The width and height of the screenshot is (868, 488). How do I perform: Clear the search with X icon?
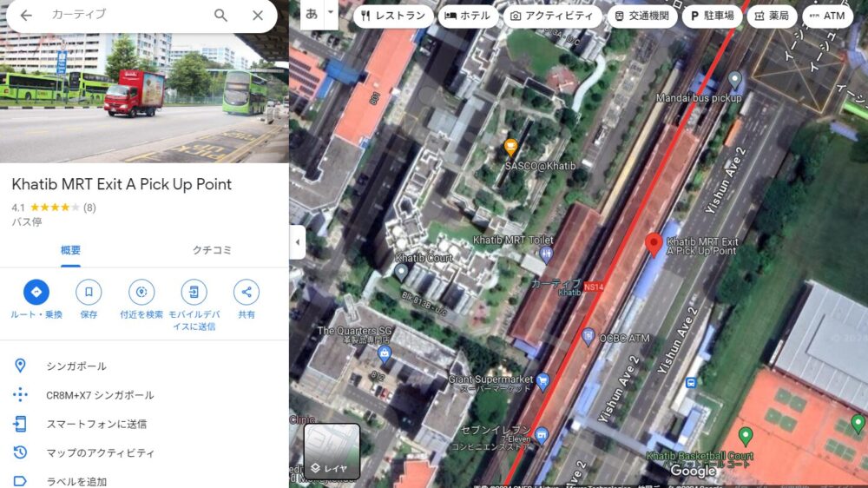coord(258,15)
